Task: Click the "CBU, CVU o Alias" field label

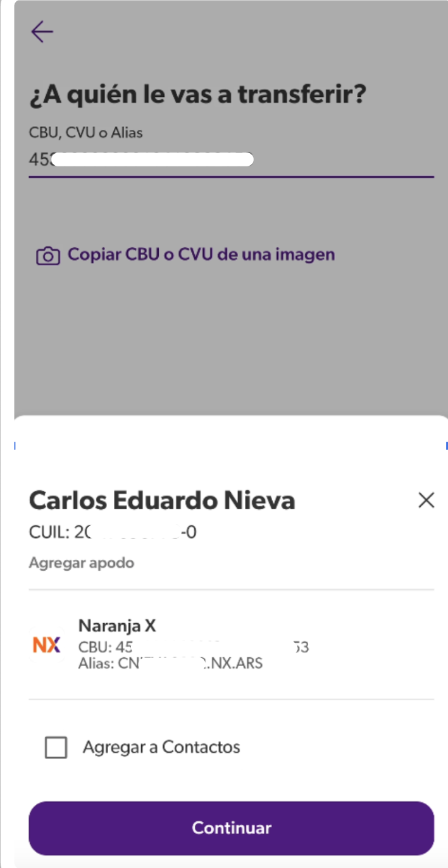Action: [x=86, y=133]
